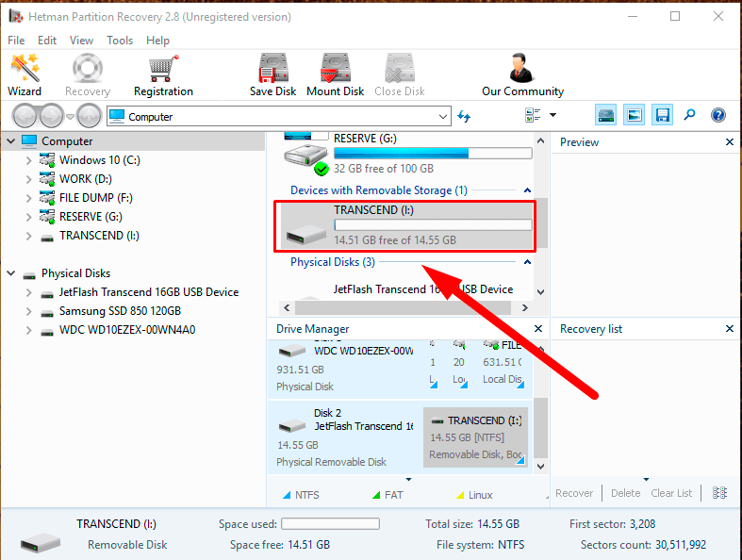The image size is (742, 560).
Task: Select FILE DUMP (F:) in tree
Action: [96, 198]
